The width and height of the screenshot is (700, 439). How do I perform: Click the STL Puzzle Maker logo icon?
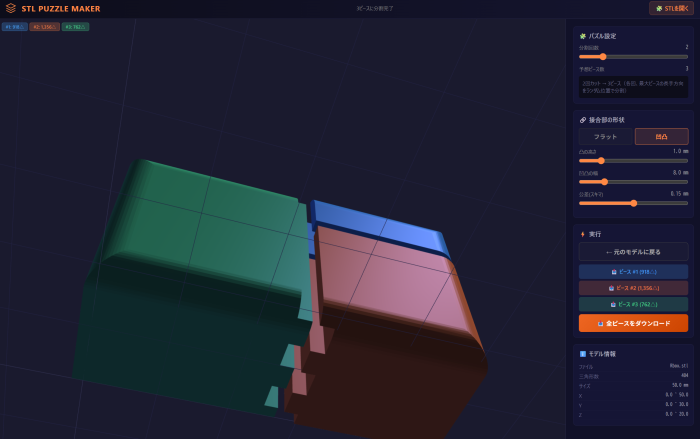[x=11, y=8]
